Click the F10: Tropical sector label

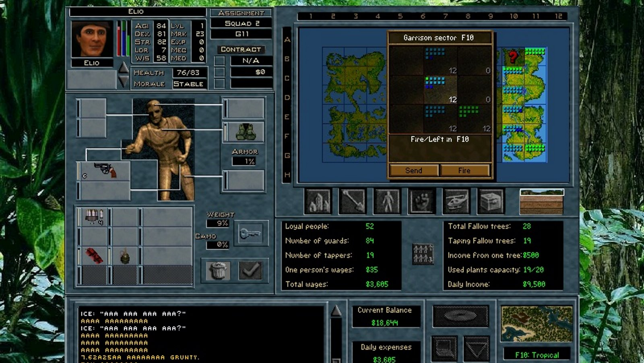[537, 355]
